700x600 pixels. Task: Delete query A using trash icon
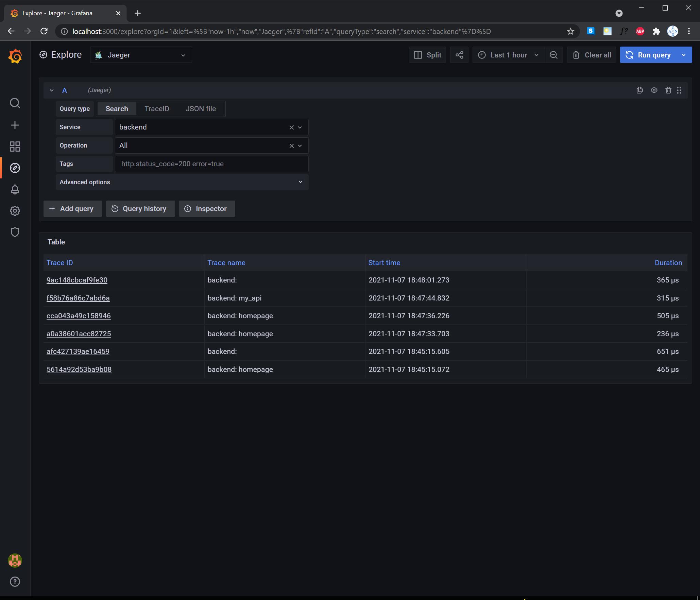pyautogui.click(x=668, y=90)
